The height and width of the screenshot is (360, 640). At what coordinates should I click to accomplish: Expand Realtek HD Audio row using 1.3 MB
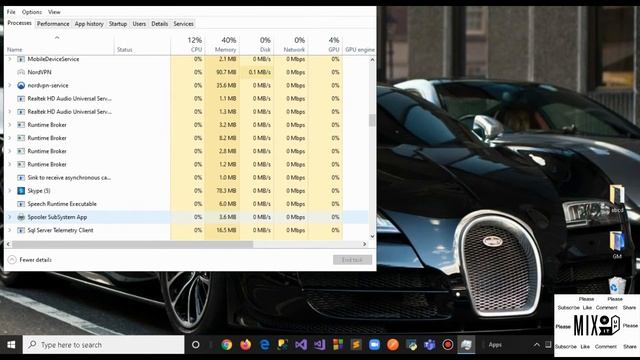click(x=10, y=111)
